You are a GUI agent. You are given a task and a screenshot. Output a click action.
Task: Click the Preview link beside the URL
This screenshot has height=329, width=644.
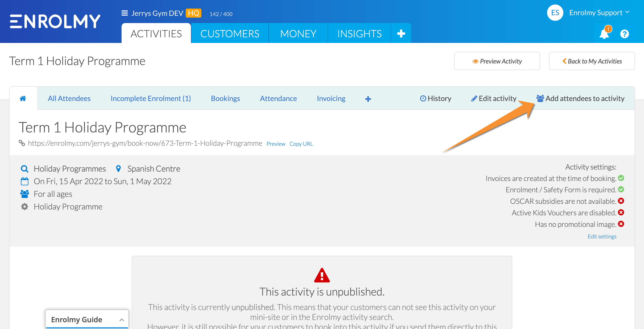tap(276, 144)
